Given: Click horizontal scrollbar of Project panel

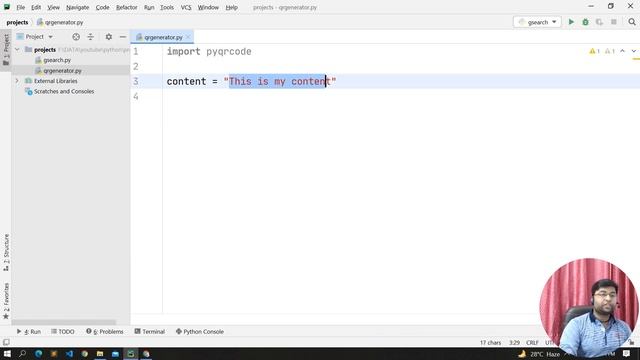Looking at the screenshot, I should coord(64,322).
